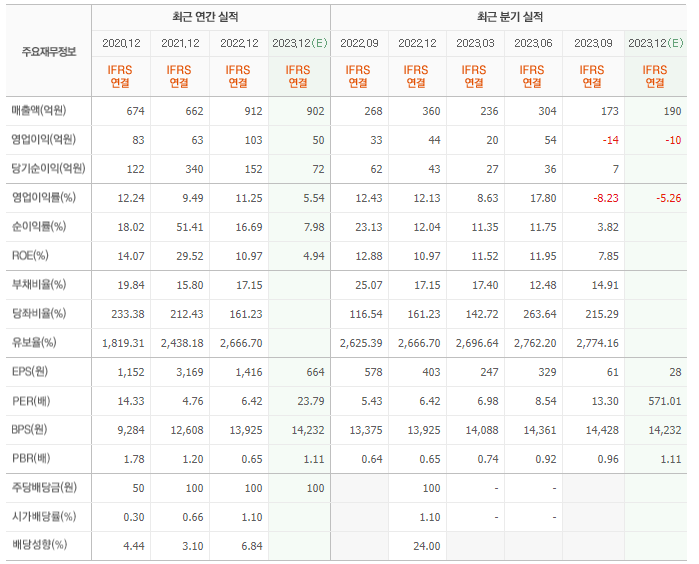Screen dimensions: 699x564
Task: Click the 902 estimated revenue value
Action: [x=315, y=111]
